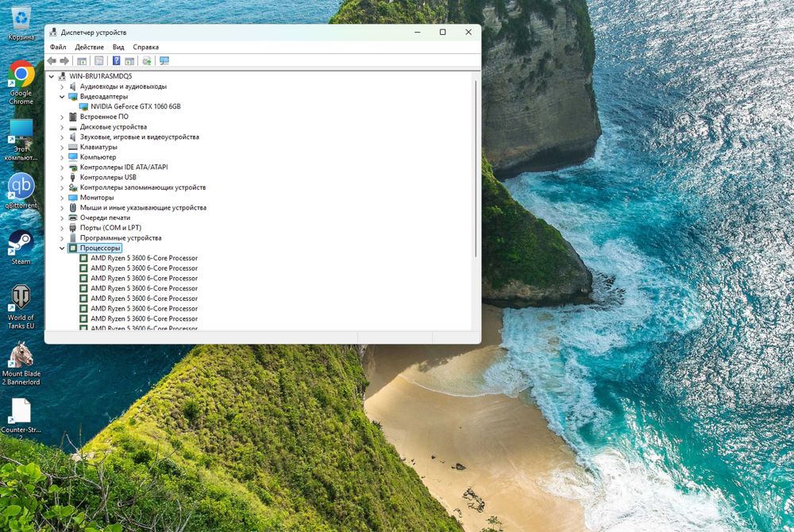Click the Update device driver toolbar icon
Screen dimensions: 794x532
coord(147,60)
